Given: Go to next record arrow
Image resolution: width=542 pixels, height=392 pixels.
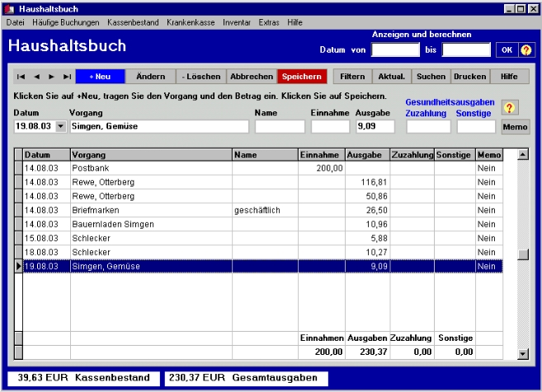Looking at the screenshot, I should (50, 77).
